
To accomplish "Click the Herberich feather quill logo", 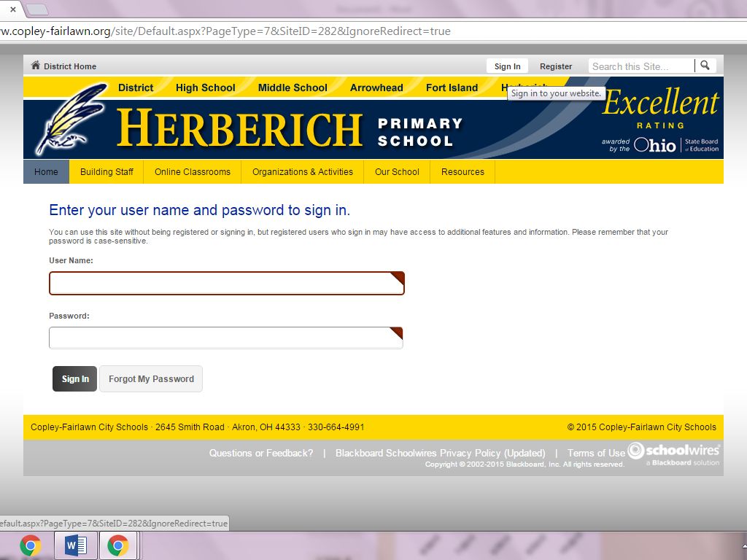I will point(71,119).
